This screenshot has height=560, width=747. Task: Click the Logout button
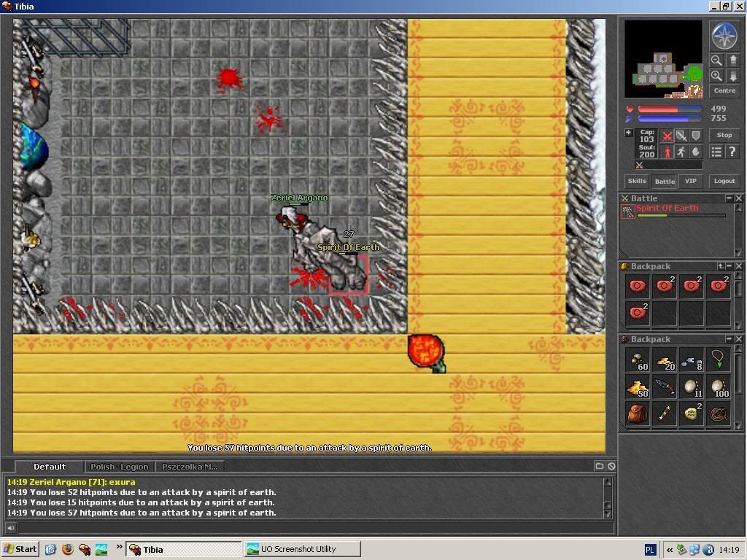click(x=724, y=181)
